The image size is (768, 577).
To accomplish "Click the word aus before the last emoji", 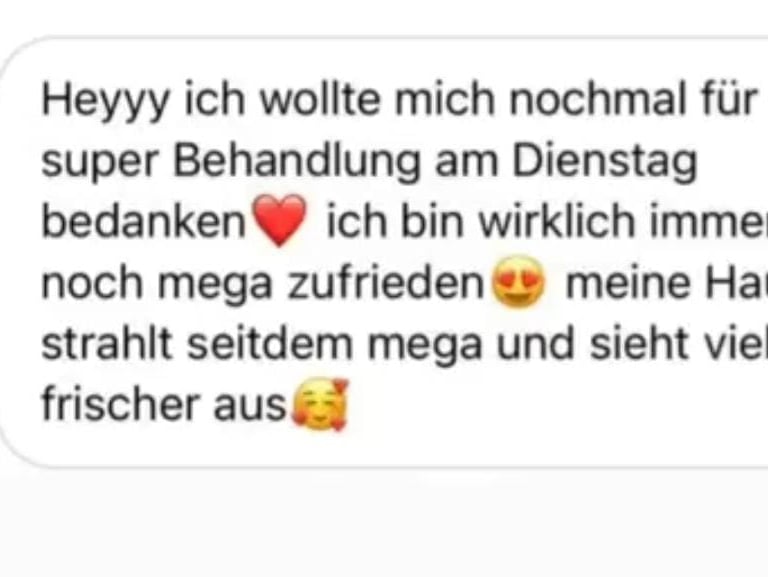I will point(250,407).
